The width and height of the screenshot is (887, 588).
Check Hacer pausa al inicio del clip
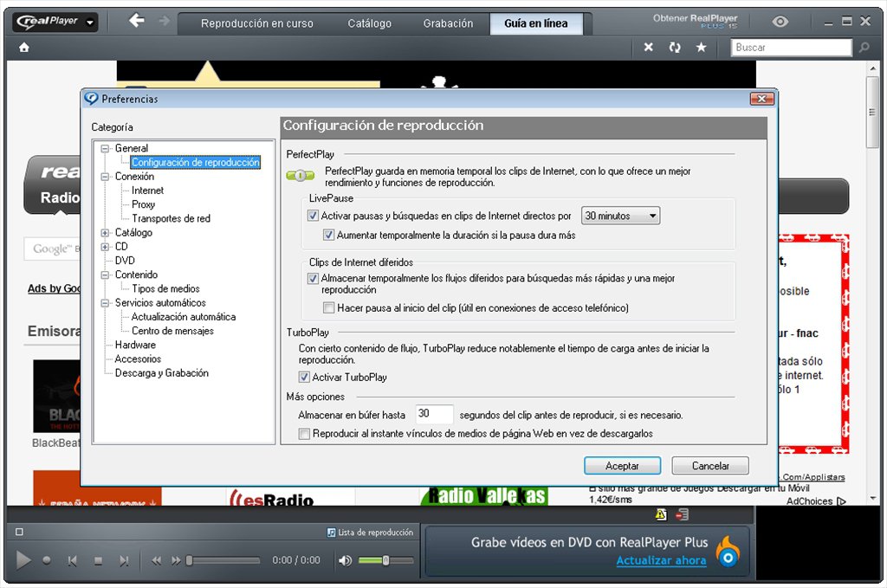click(328, 307)
